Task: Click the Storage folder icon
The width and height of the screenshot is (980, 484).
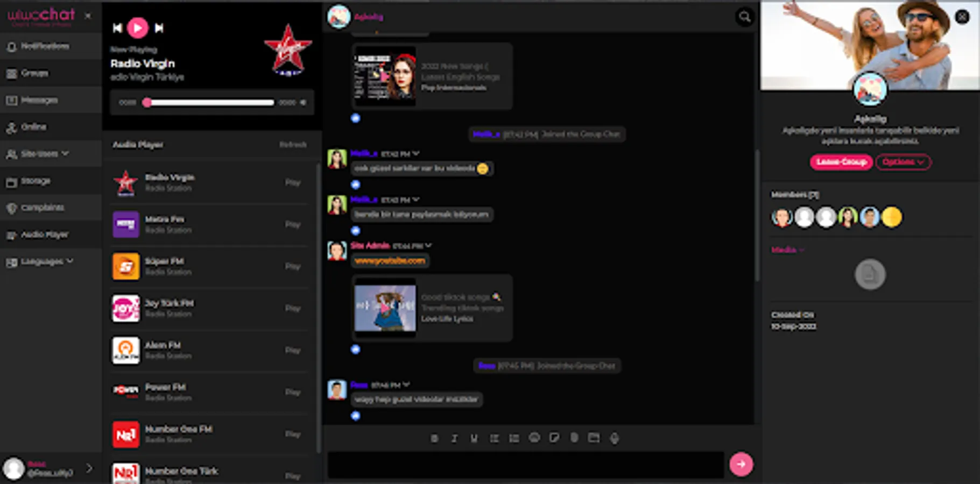Action: [x=11, y=182]
